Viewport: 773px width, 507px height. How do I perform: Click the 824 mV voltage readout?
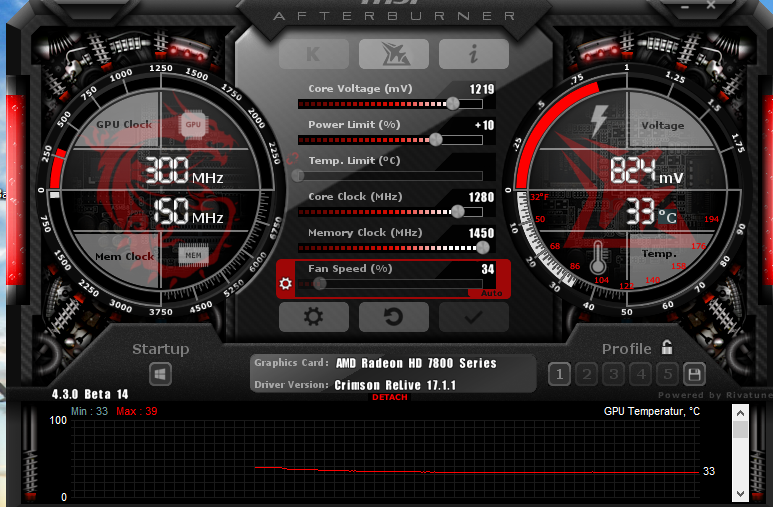point(647,171)
